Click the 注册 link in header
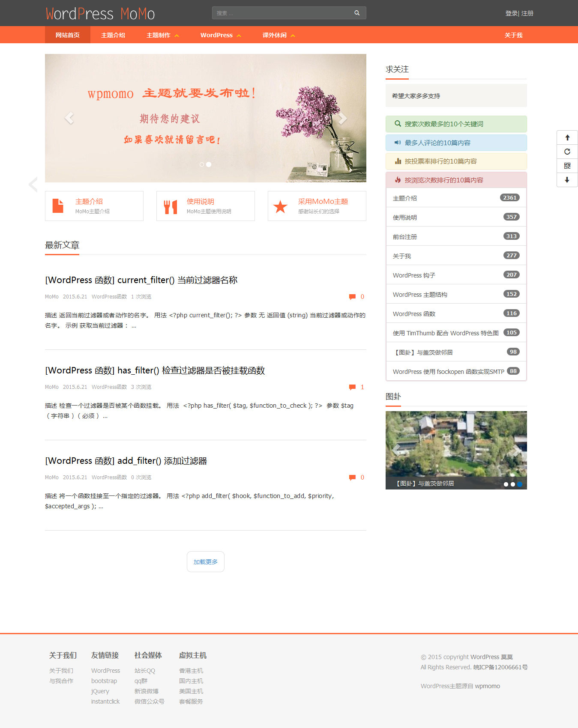 [527, 13]
